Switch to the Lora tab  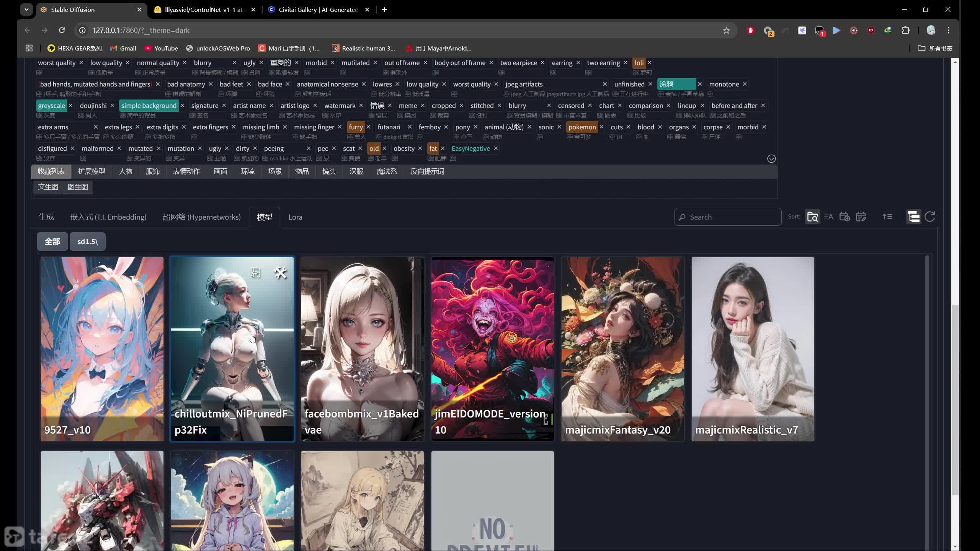[295, 217]
